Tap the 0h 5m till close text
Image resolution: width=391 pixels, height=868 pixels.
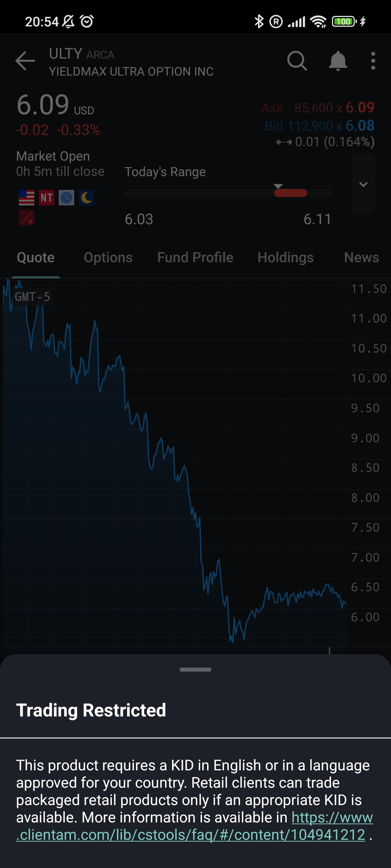tap(60, 171)
